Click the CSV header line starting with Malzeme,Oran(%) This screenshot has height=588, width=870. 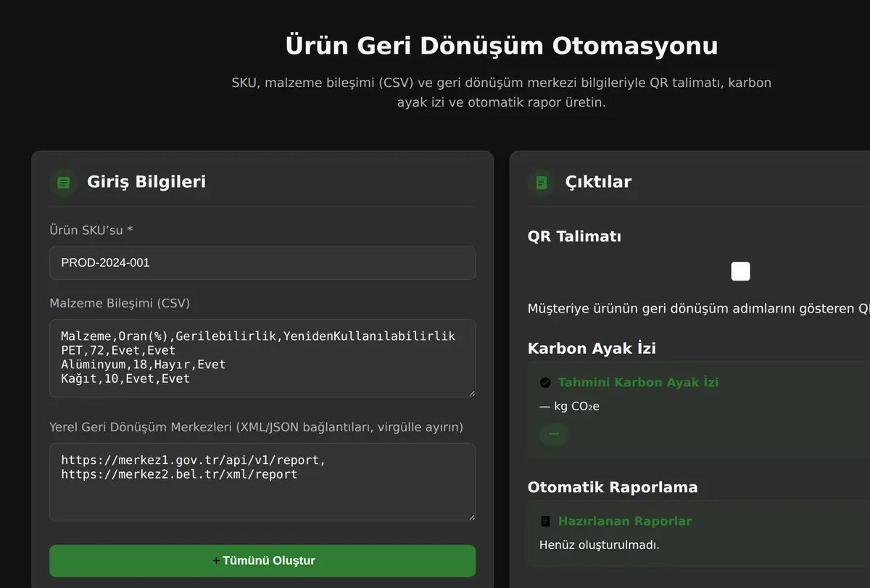pyautogui.click(x=258, y=336)
